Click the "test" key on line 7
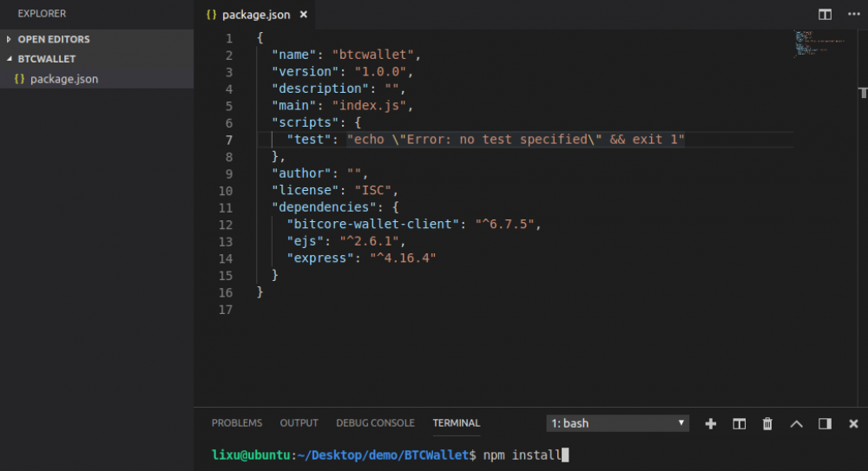Viewport: 868px width, 471px height. click(308, 140)
